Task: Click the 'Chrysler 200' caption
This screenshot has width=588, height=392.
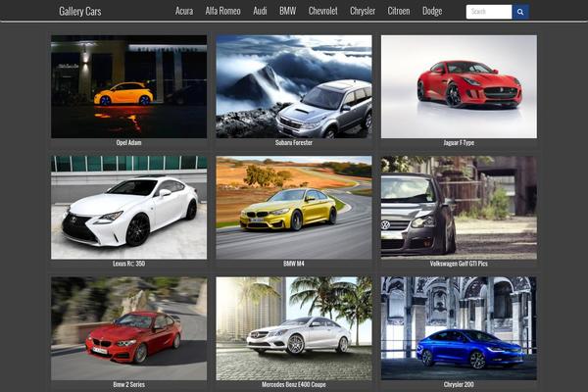Action: pos(459,384)
